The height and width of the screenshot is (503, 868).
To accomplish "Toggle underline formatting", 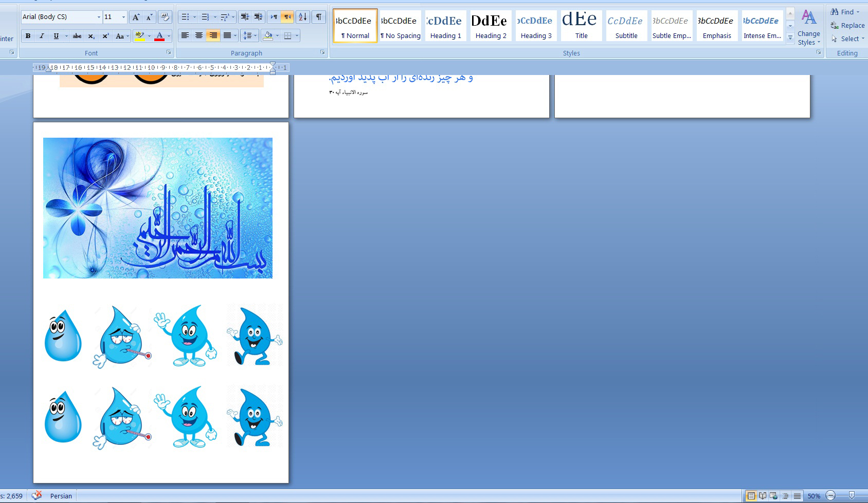I will click(56, 36).
